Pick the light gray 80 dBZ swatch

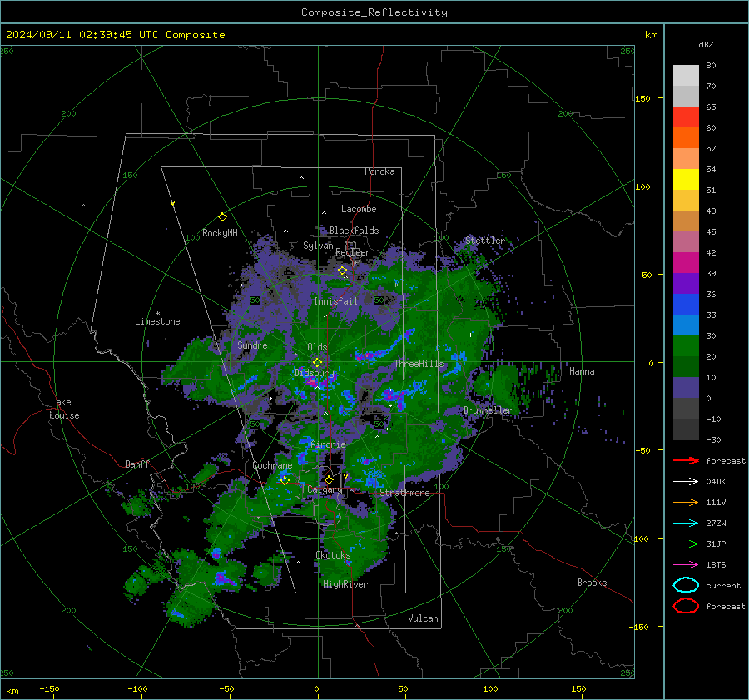686,76
